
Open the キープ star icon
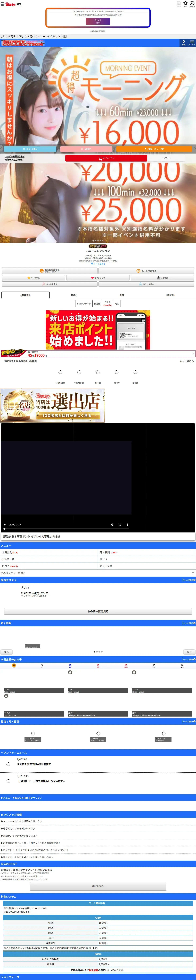tap(185, 3)
